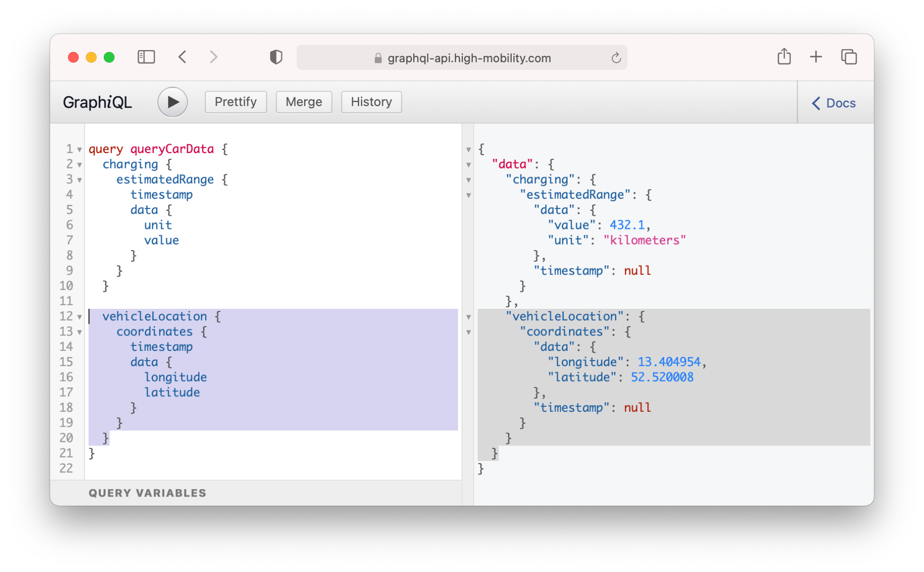Click the Prettify button
Screen dimensions: 924x572
[x=236, y=102]
